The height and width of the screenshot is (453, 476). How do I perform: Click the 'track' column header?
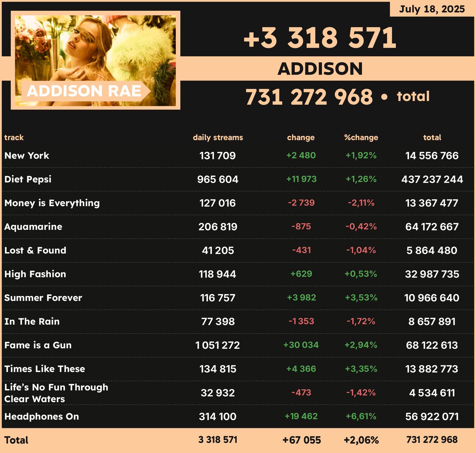pyautogui.click(x=14, y=138)
